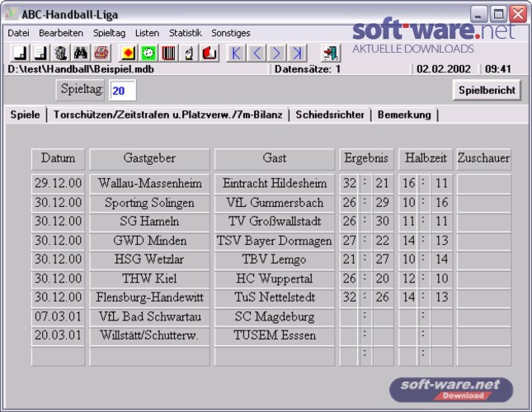This screenshot has width=532, height=412.
Task: Click the exit door icon
Action: tap(331, 53)
